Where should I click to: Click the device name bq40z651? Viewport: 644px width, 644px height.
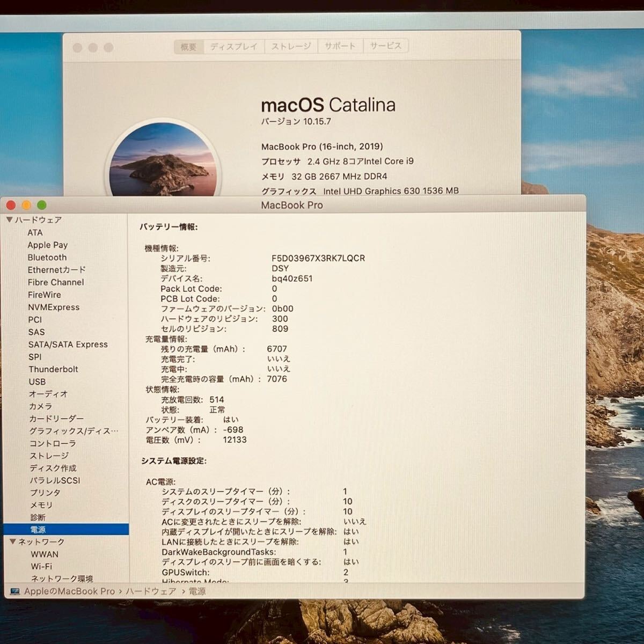coord(292,279)
